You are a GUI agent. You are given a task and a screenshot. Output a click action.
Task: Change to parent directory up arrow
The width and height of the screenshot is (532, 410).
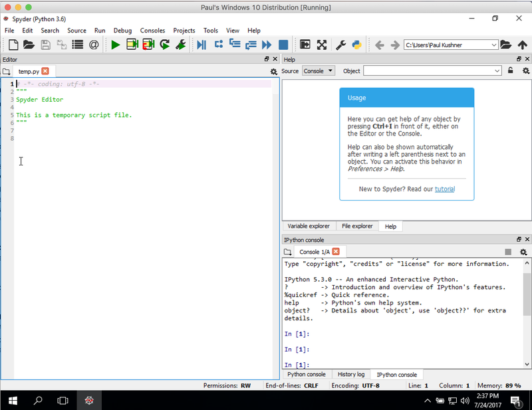[x=523, y=45]
